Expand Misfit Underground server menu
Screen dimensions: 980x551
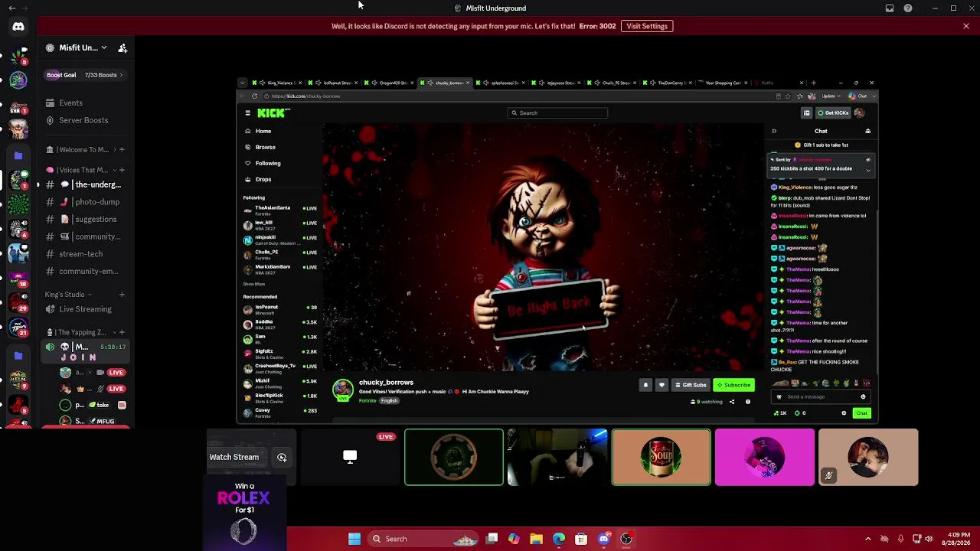pos(104,48)
